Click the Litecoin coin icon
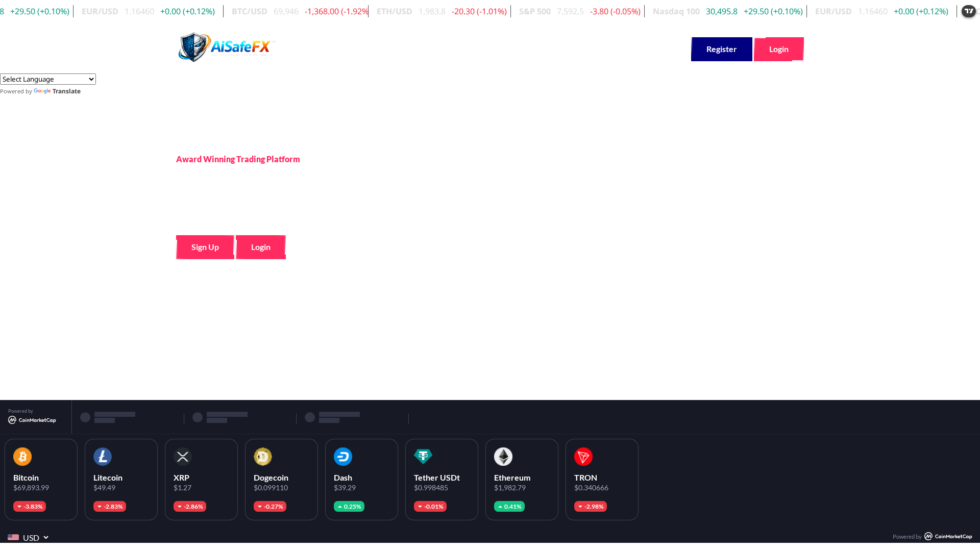The width and height of the screenshot is (980, 551). coord(103,457)
